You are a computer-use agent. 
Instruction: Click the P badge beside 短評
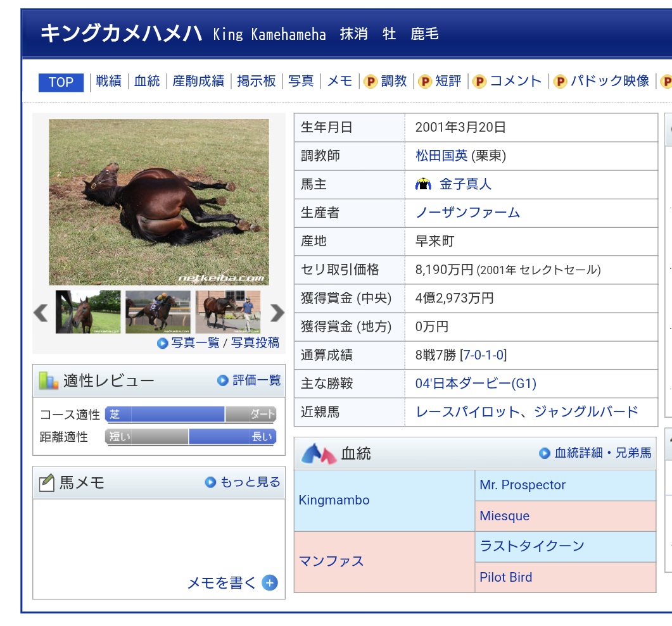pos(425,82)
